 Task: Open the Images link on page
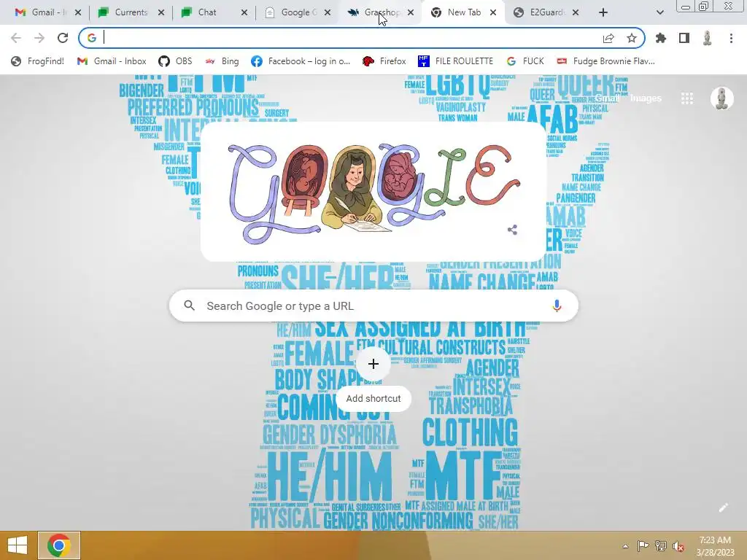pos(646,98)
